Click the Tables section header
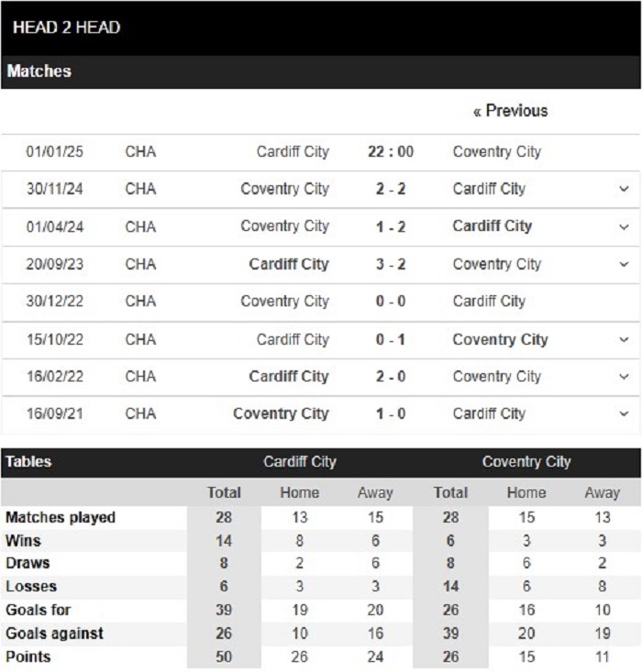 [x=28, y=461]
